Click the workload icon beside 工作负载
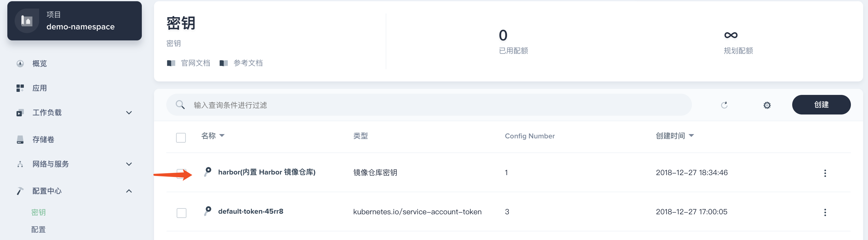This screenshot has width=868, height=240. click(20, 113)
